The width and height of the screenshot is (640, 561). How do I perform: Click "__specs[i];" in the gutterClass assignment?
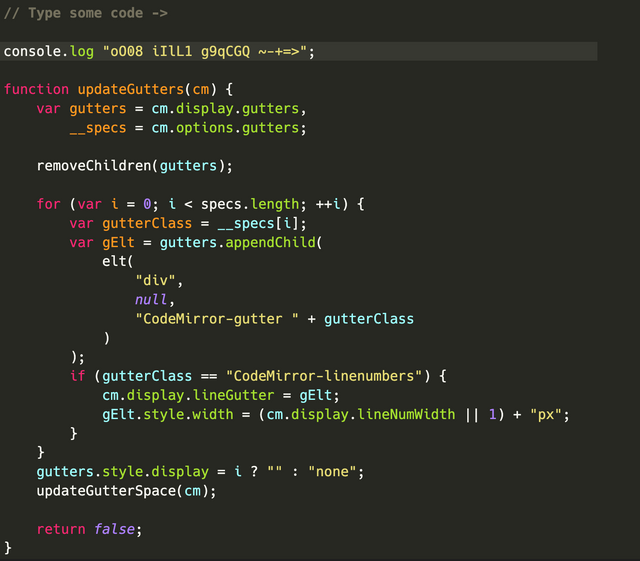click(262, 223)
